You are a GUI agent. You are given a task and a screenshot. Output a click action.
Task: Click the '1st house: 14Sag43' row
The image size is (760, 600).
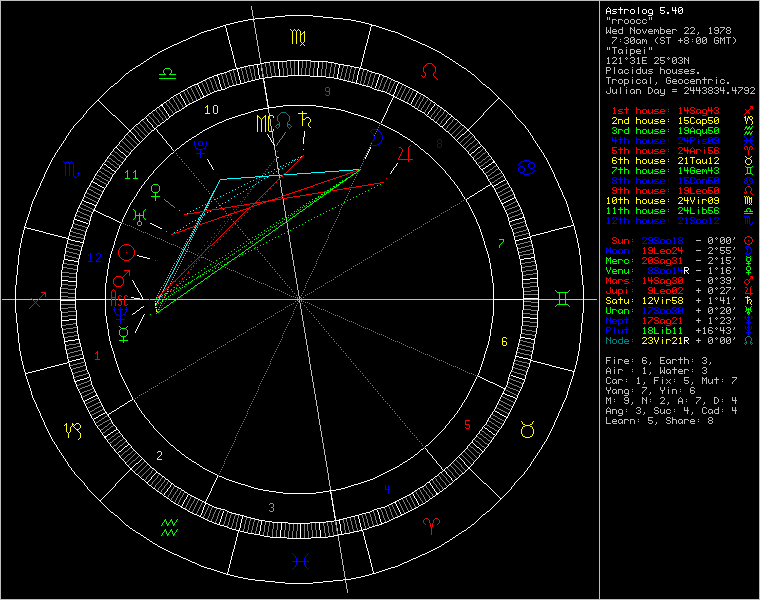point(682,111)
